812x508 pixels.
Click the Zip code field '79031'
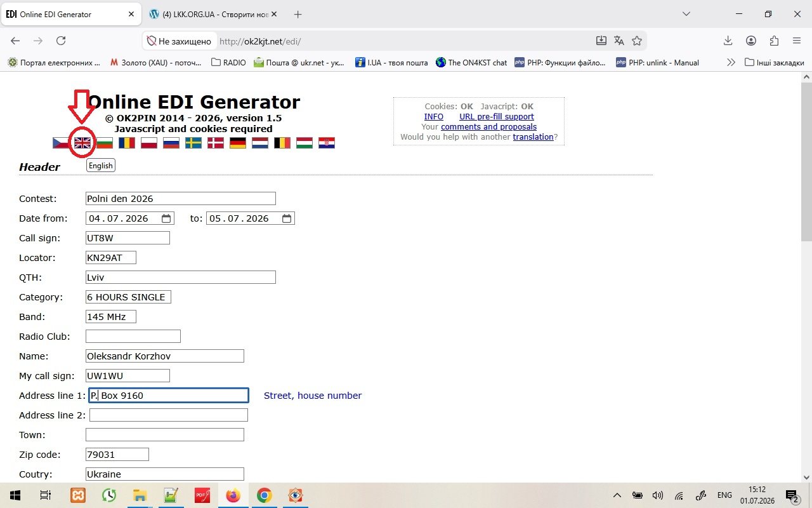click(117, 455)
